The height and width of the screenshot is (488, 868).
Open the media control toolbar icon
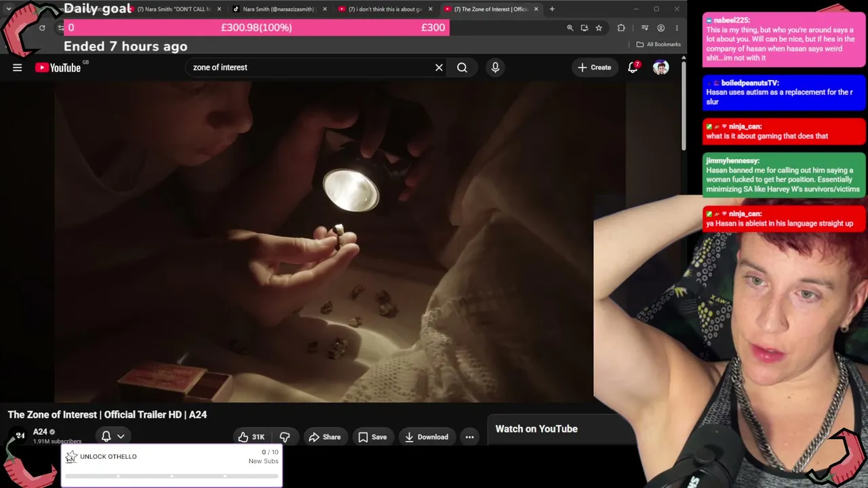[x=645, y=28]
